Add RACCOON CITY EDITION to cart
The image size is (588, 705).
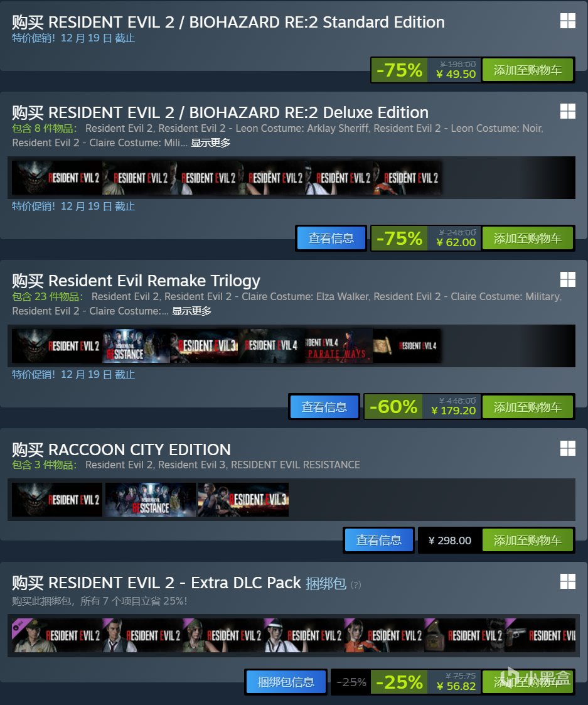point(528,540)
